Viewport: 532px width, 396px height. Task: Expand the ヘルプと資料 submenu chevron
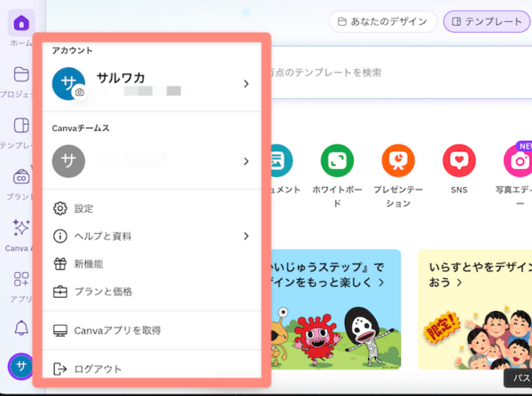246,236
